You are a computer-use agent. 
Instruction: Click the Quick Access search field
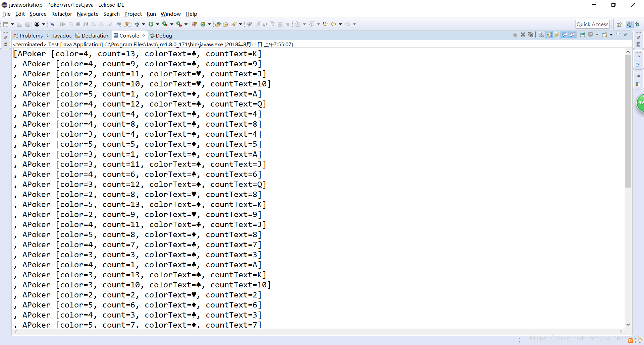click(x=592, y=24)
